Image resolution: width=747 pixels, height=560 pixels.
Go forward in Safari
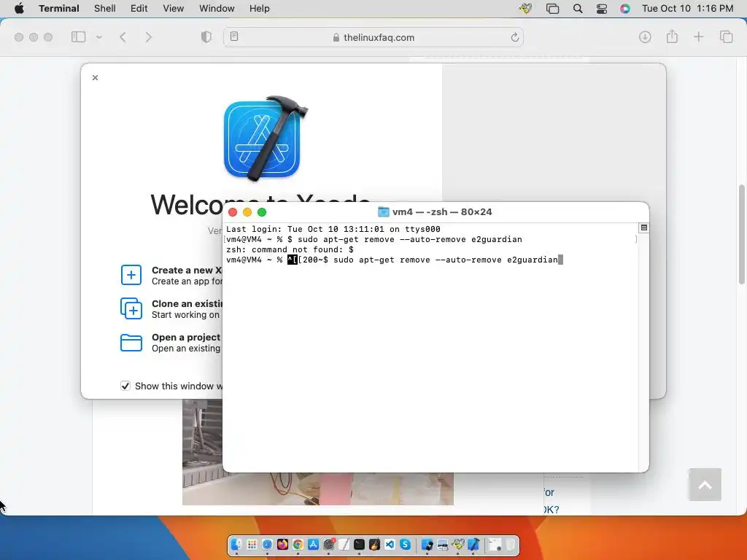pos(149,36)
